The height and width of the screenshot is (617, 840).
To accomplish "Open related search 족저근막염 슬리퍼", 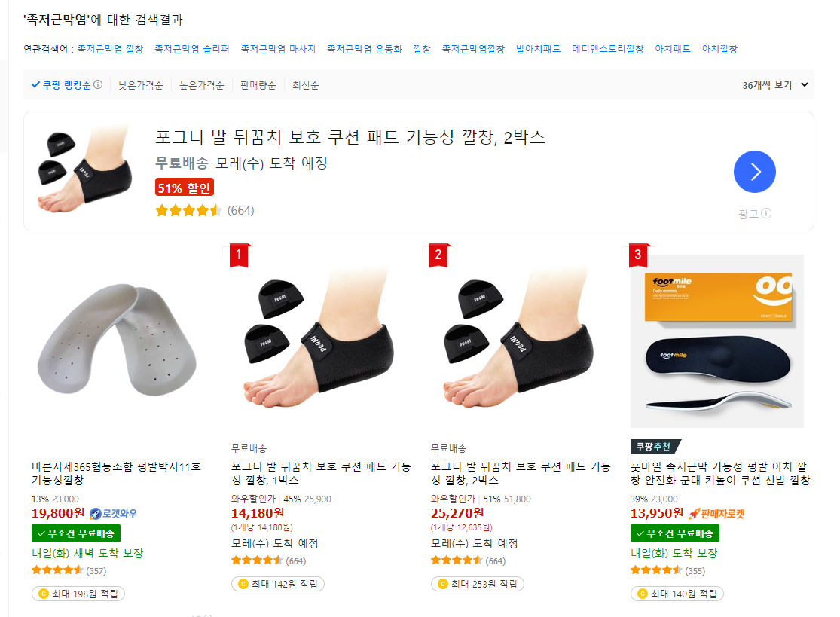I will [192, 49].
